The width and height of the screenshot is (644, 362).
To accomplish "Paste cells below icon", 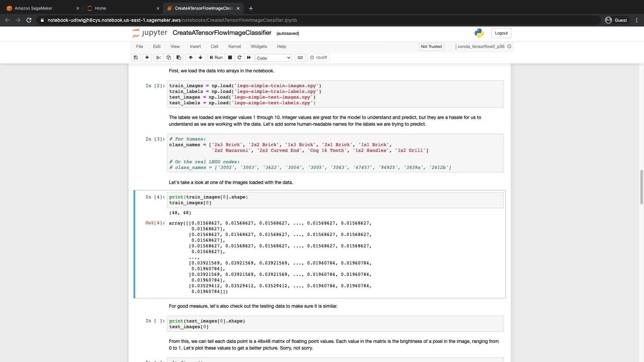I will pos(179,58).
